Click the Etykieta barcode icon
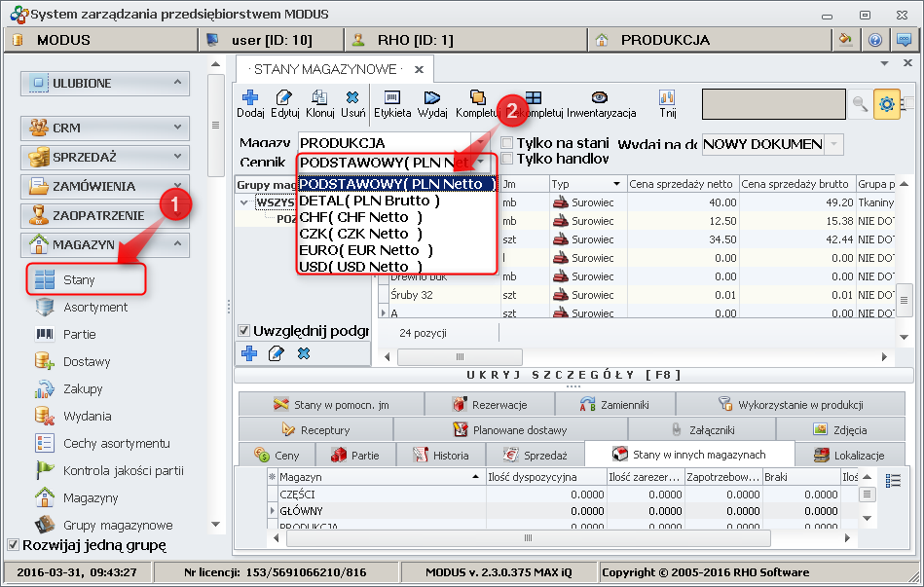 tap(391, 98)
